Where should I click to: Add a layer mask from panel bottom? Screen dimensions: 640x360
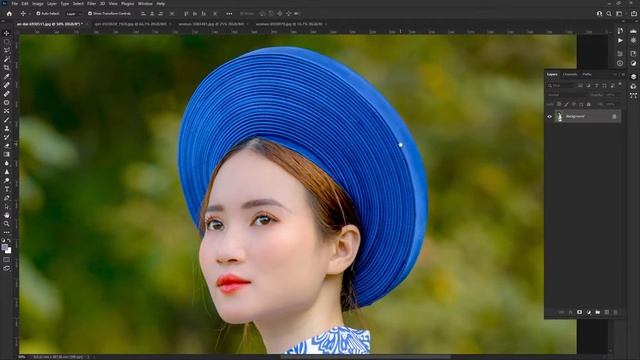click(580, 312)
